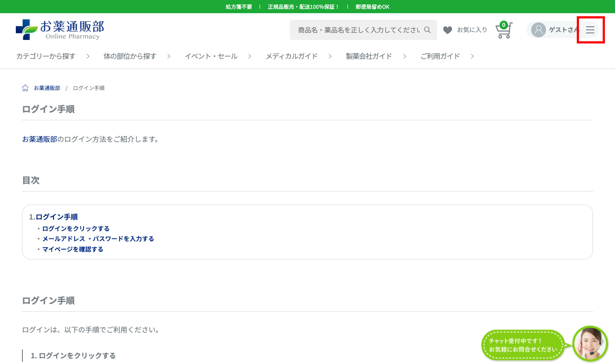Expand the メディカルガイド chevron

click(x=330, y=56)
